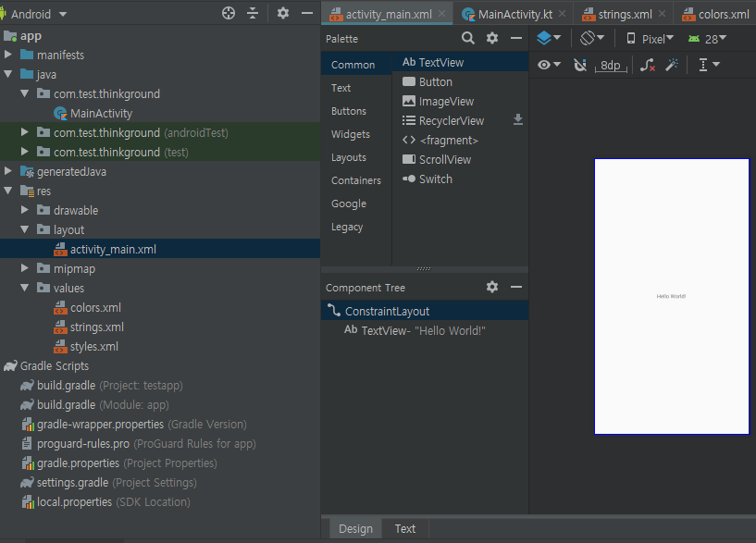This screenshot has height=543, width=756.
Task: Switch to Design view tab
Action: [356, 528]
